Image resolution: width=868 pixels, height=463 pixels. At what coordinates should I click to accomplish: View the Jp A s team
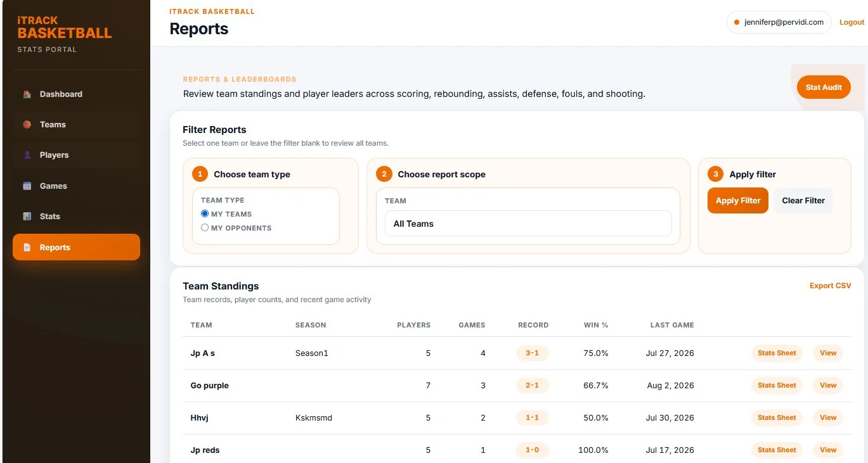828,353
